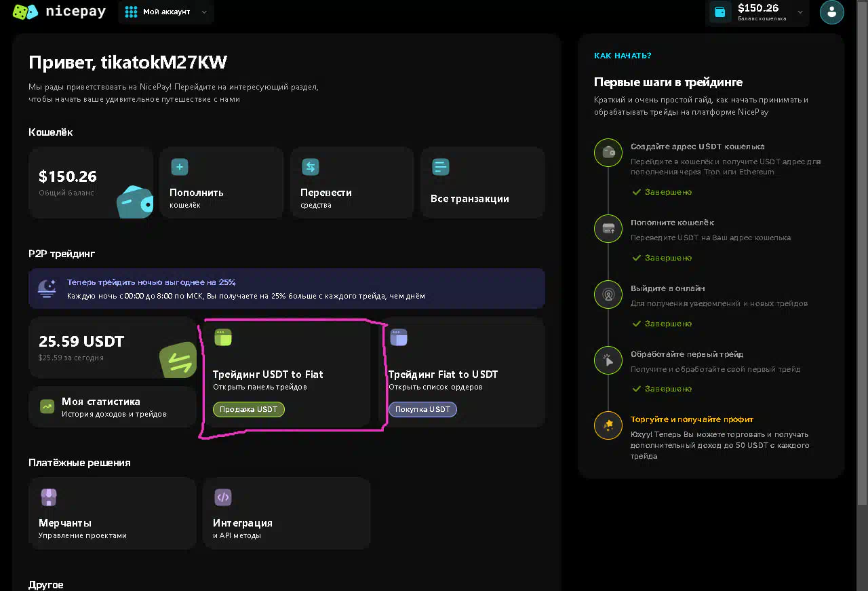
Task: Click the Создайте адрес USDT кошелька step icon
Action: click(608, 153)
